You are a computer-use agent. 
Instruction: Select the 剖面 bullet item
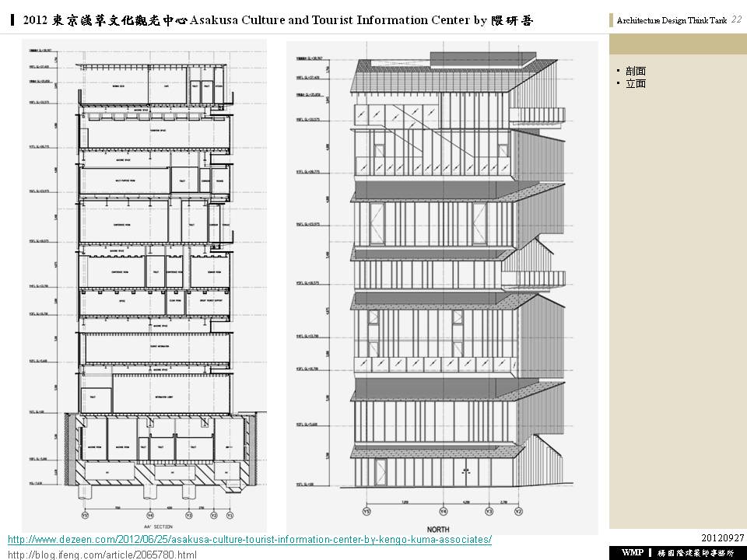coord(635,71)
